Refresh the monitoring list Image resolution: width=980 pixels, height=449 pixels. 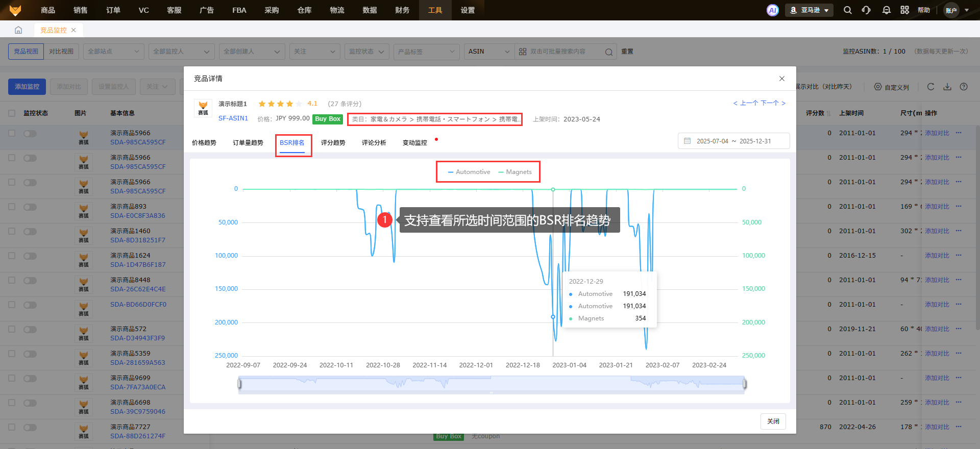tap(930, 87)
